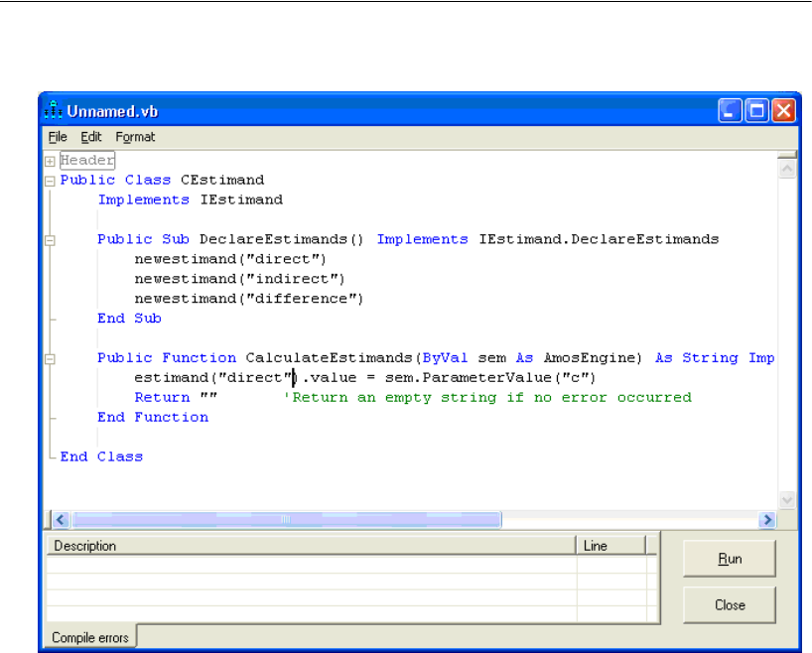Viewport: 812px width, 653px height.
Task: Expand the collapsed Header region
Action: click(50, 162)
